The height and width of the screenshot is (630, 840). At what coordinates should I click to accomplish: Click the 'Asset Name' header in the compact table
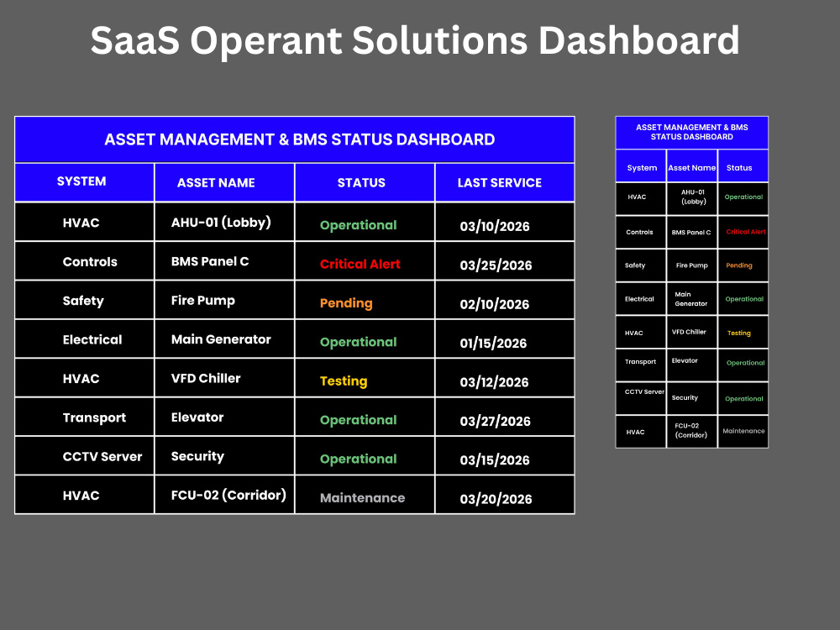point(691,168)
